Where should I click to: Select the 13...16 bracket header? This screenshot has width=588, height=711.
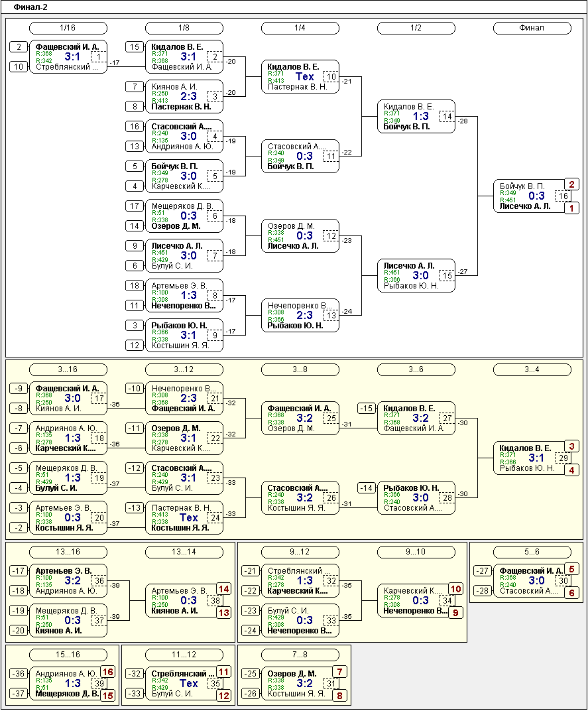[68, 552]
